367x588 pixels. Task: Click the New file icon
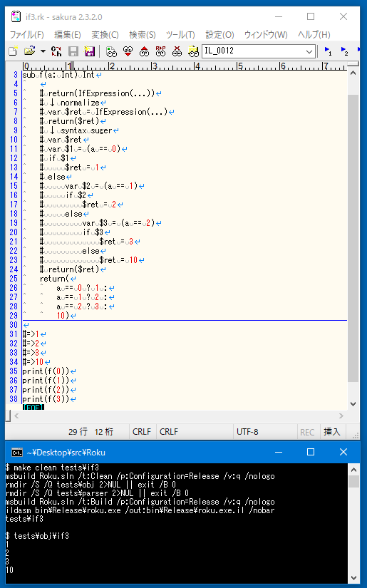13,51
